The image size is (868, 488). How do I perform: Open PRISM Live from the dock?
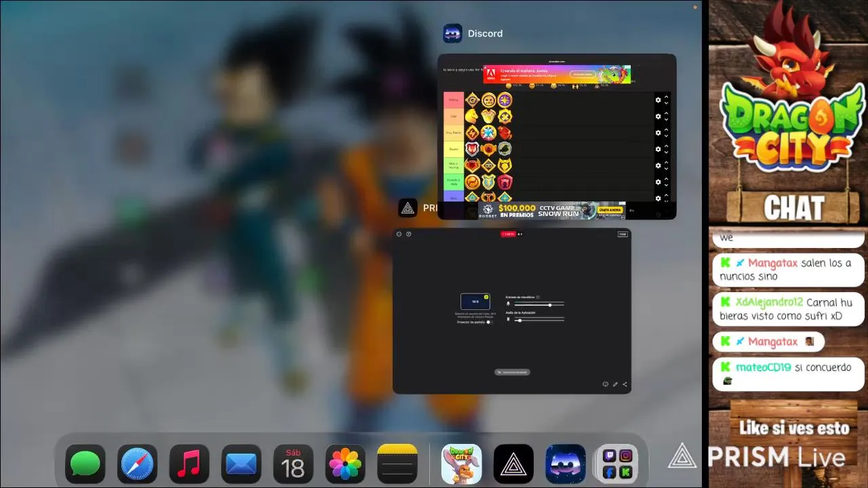click(513, 464)
